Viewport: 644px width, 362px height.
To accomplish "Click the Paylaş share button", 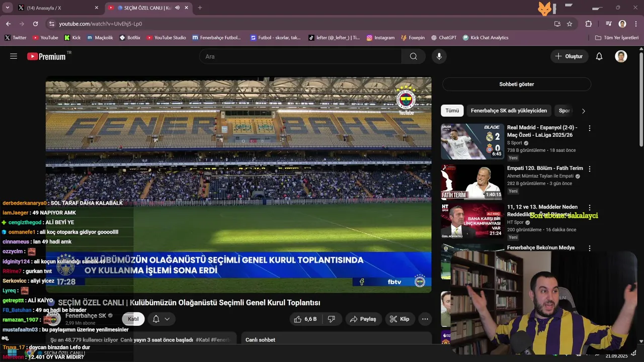I will [363, 319].
